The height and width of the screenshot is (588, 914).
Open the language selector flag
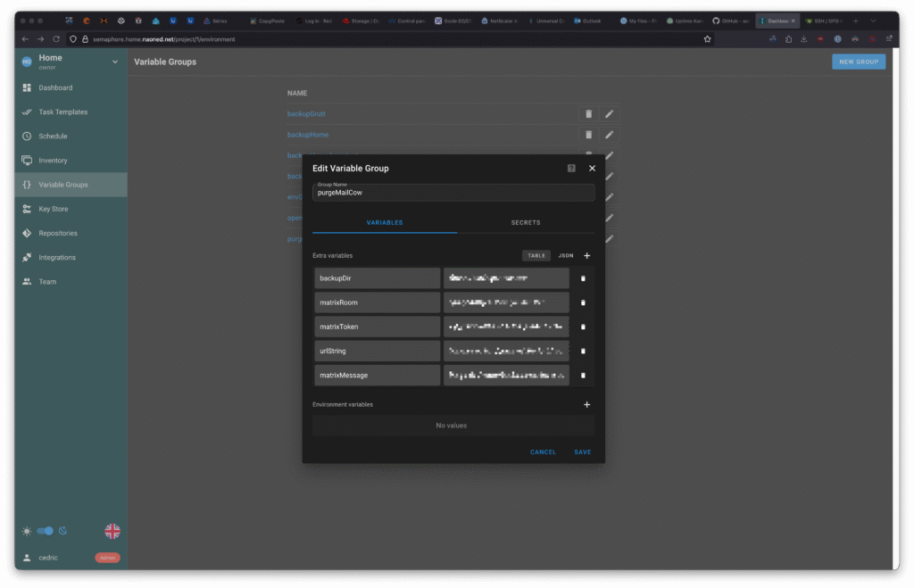(112, 531)
